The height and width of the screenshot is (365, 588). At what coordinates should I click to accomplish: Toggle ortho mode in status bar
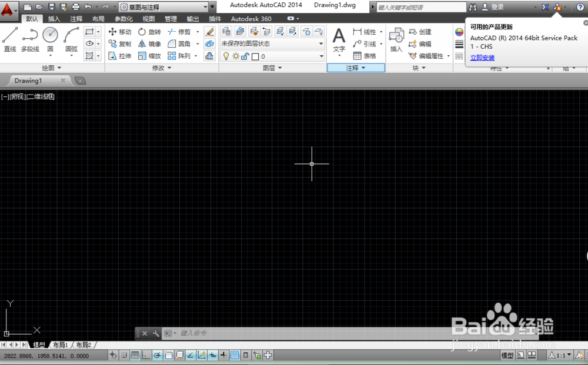146,355
